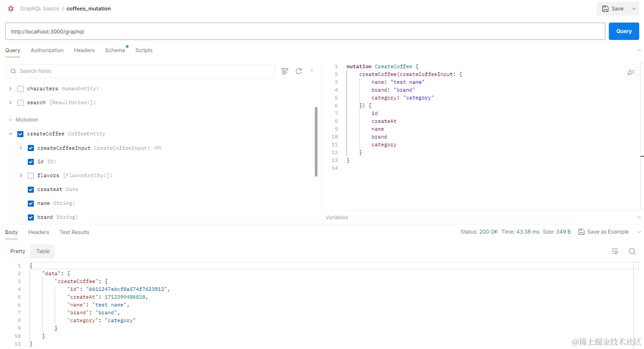The width and height of the screenshot is (644, 349).
Task: Expand the search ResultUnion node
Action: click(x=10, y=103)
